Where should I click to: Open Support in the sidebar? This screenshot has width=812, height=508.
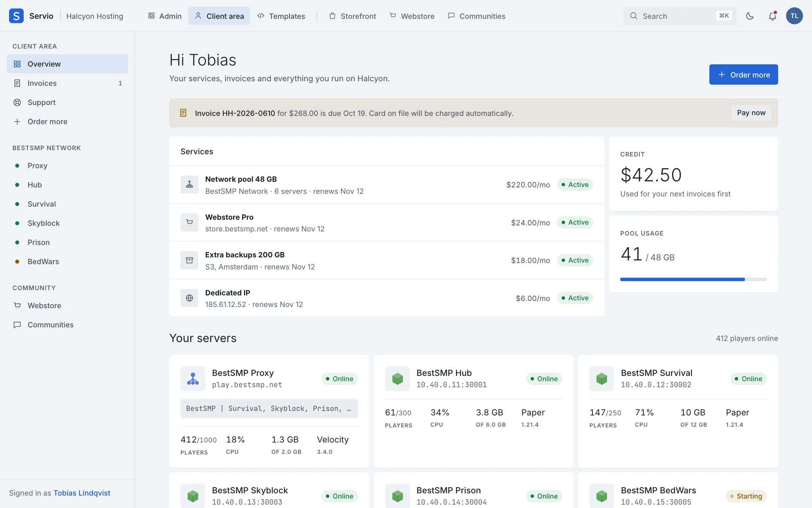67,102
